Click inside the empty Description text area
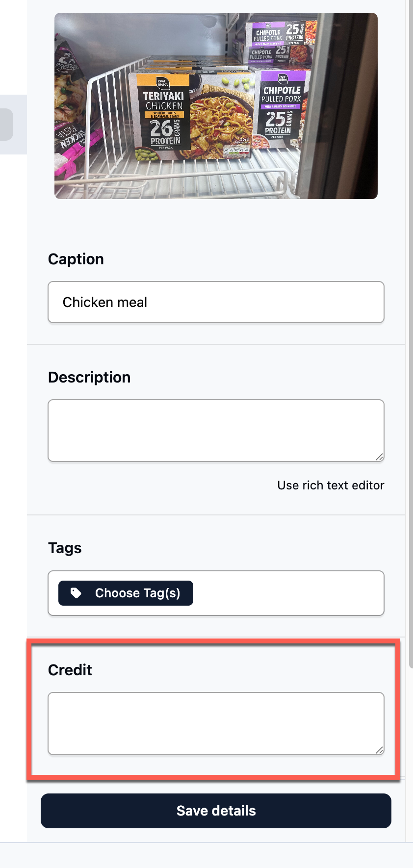The width and height of the screenshot is (413, 868). pyautogui.click(x=216, y=431)
